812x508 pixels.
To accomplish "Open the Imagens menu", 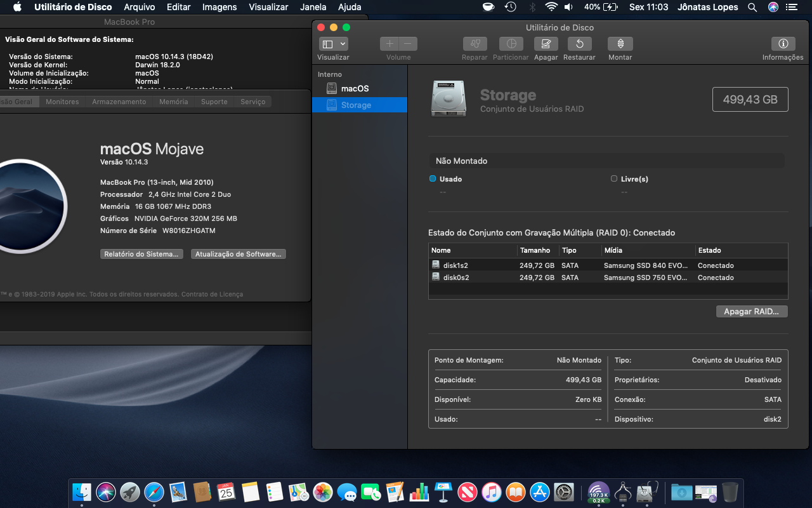I will click(219, 7).
